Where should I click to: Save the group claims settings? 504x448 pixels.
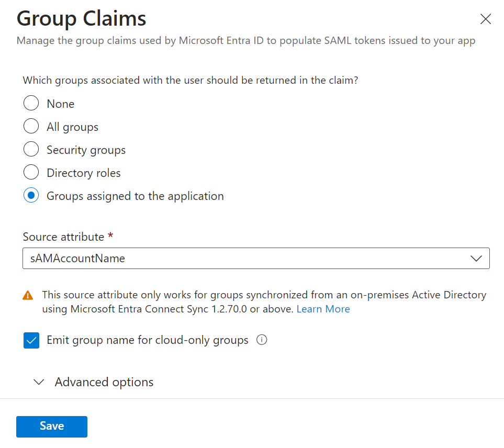52,426
